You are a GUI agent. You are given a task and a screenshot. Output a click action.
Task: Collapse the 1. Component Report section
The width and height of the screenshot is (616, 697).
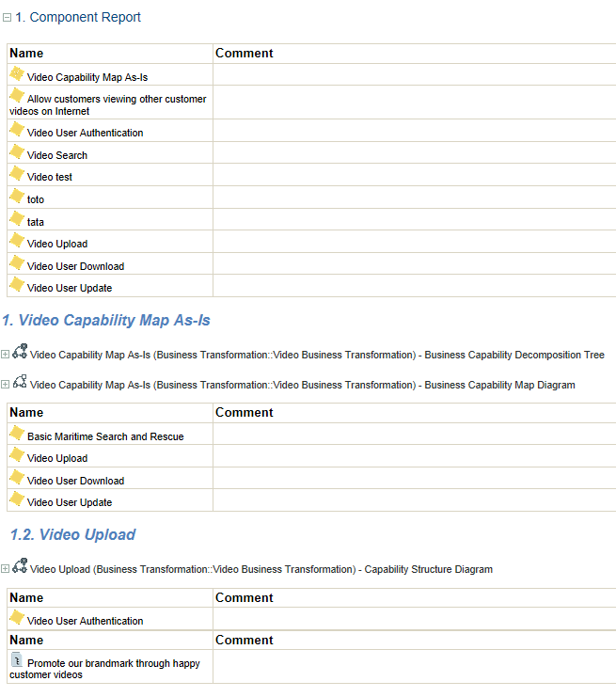pyautogui.click(x=7, y=18)
